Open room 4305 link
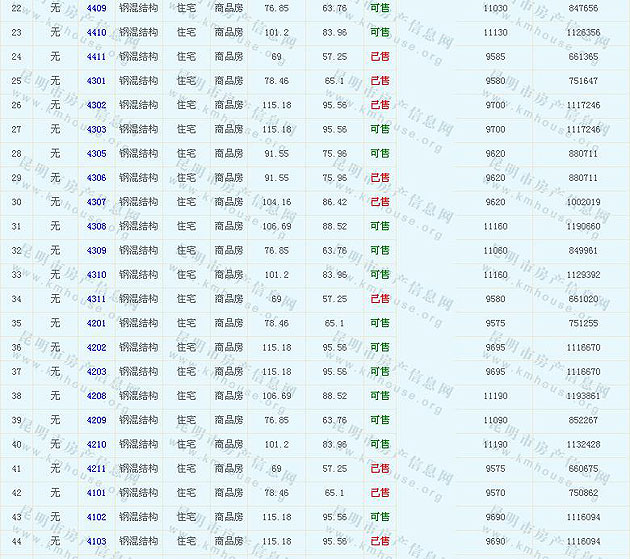This screenshot has width=630, height=559. click(x=96, y=153)
